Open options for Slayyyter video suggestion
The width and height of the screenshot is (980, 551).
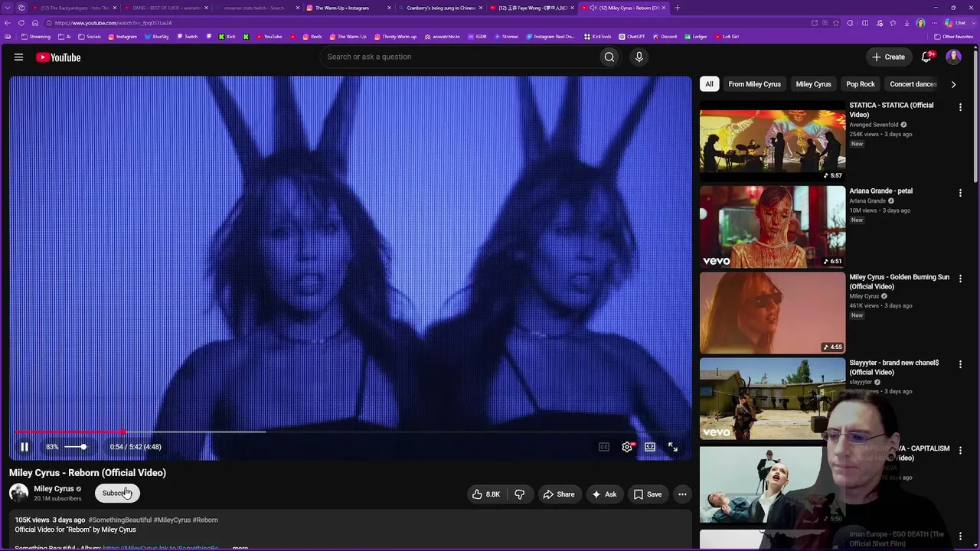960,364
